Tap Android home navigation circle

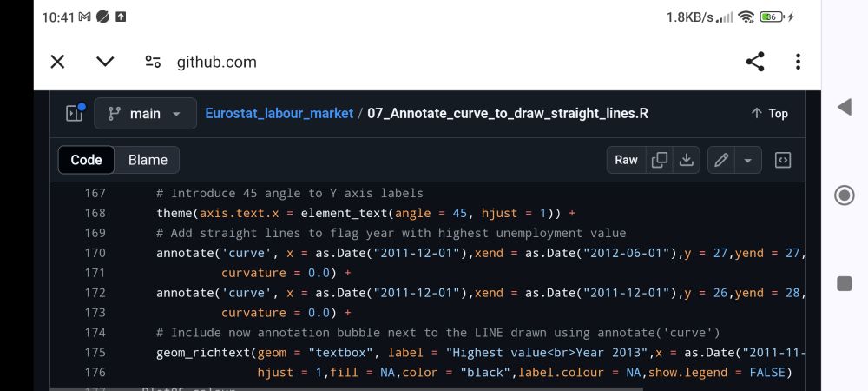pos(845,195)
